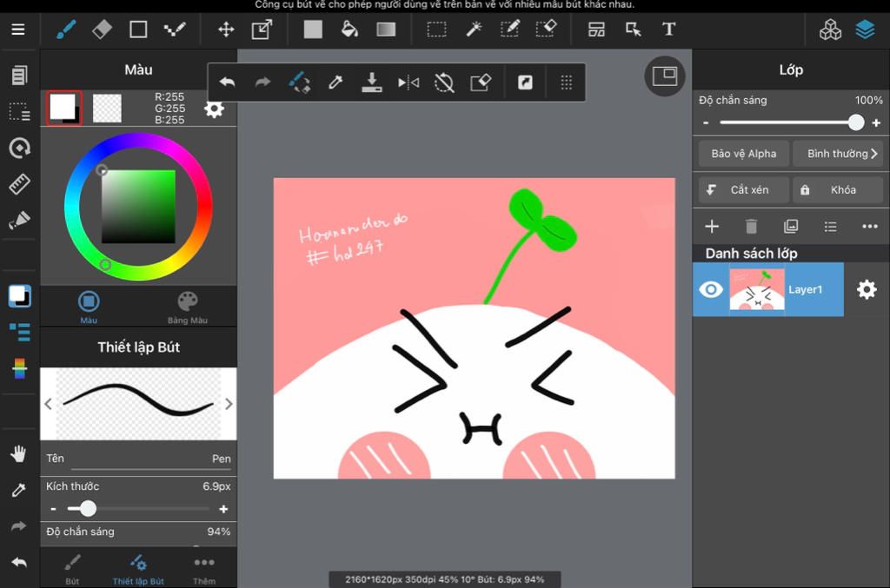Image resolution: width=890 pixels, height=588 pixels.
Task: Click the Undo arrow in floating toolbar
Action: [227, 83]
